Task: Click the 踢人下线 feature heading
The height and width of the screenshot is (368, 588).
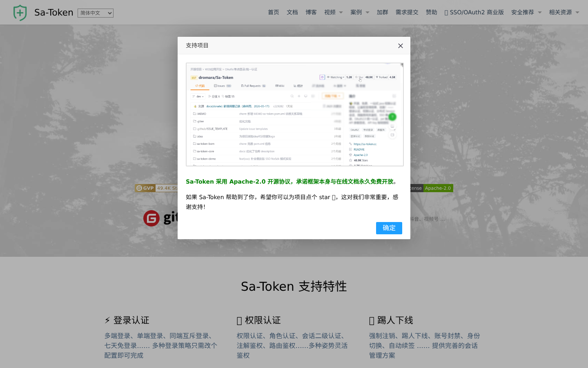Action: pyautogui.click(x=391, y=320)
